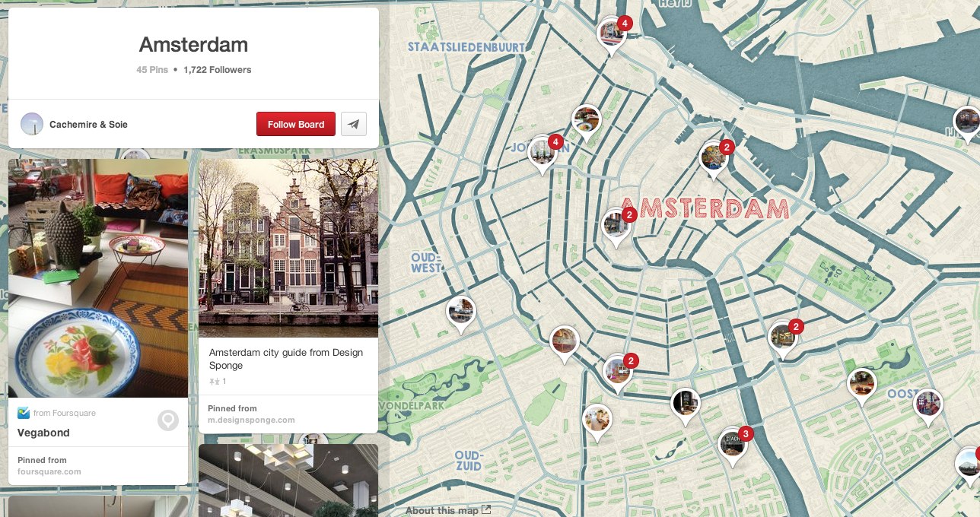
Task: Open the 4-pin marker beside Staatsliedenbuurt
Action: coord(612,35)
